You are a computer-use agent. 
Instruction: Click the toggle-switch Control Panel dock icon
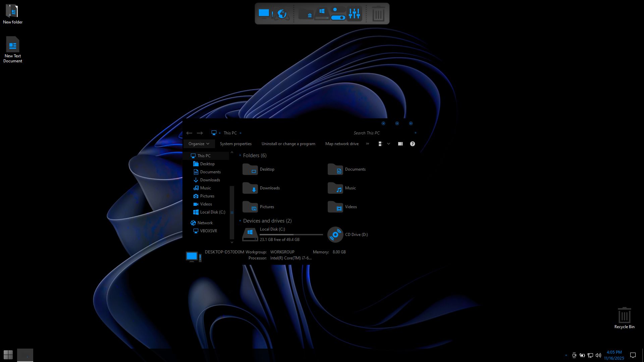point(338,14)
